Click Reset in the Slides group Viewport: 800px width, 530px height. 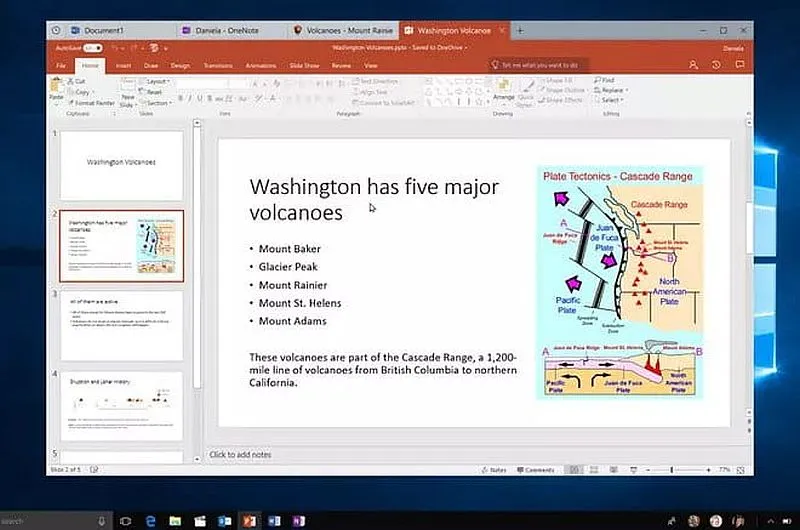(x=151, y=92)
